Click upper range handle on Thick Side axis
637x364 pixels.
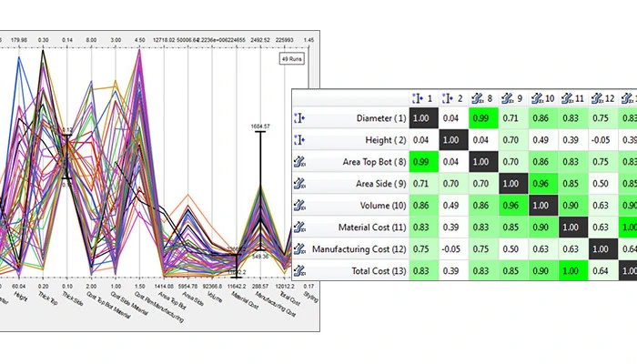point(67,136)
